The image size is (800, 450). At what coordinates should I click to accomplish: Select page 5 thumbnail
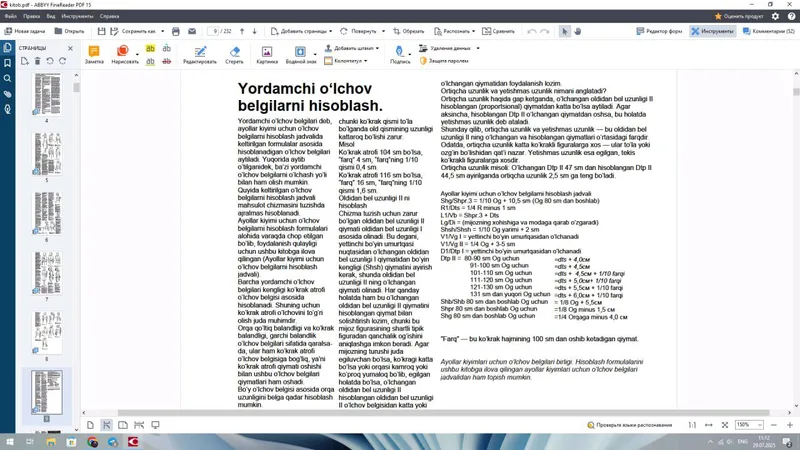click(47, 154)
